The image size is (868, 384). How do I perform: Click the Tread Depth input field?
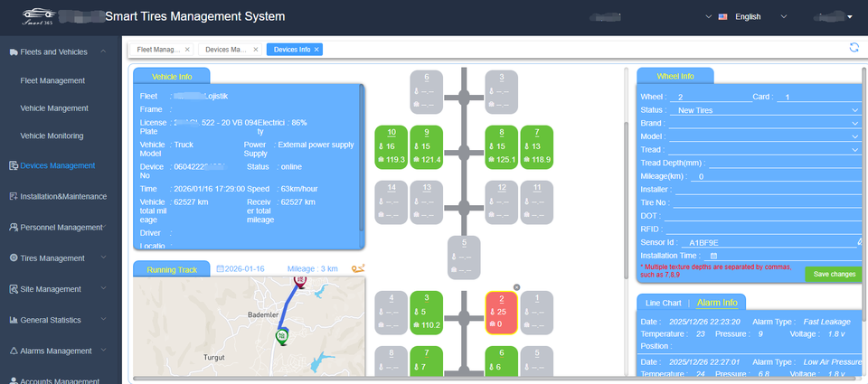pos(782,164)
